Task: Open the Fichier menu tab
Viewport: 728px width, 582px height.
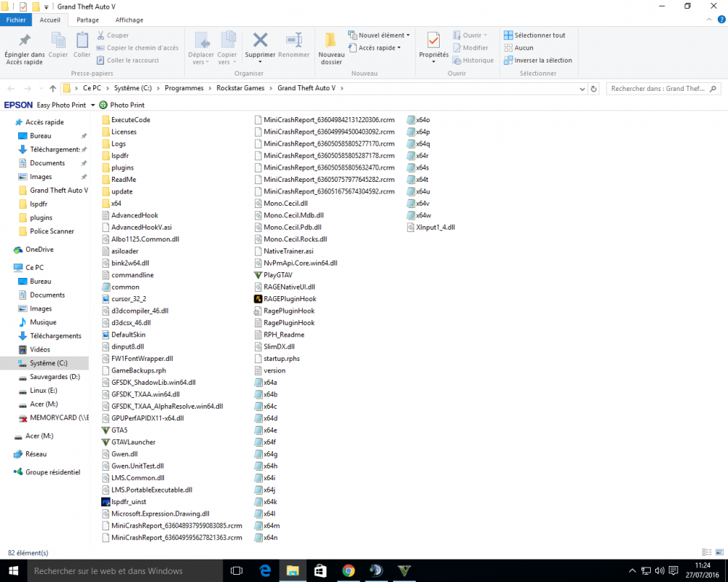Action: pyautogui.click(x=16, y=20)
